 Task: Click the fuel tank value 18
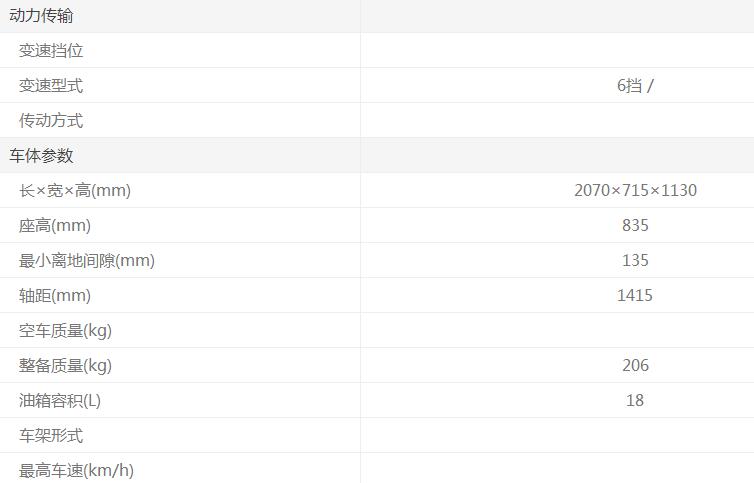pyautogui.click(x=635, y=401)
